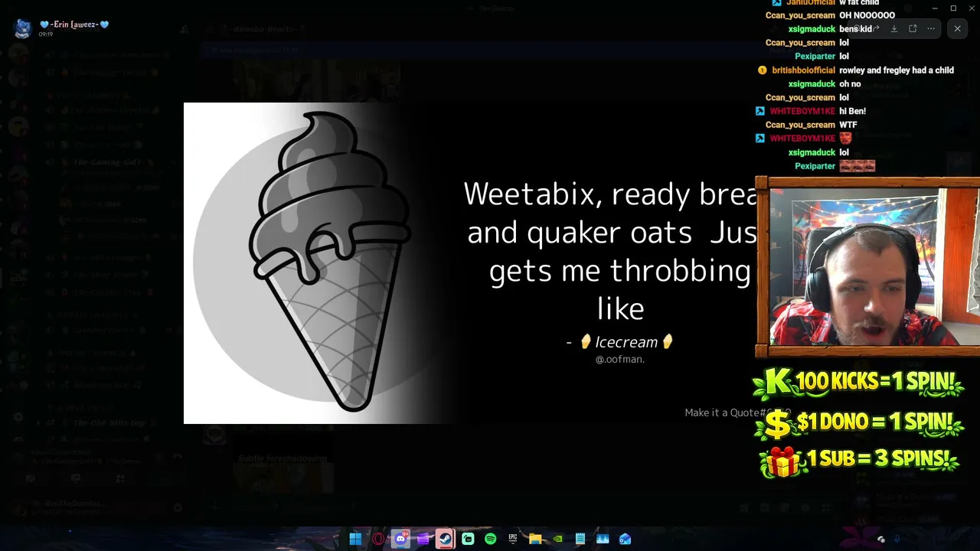Image resolution: width=980 pixels, height=551 pixels.
Task: Open Notepad from the taskbar
Action: coord(580,539)
